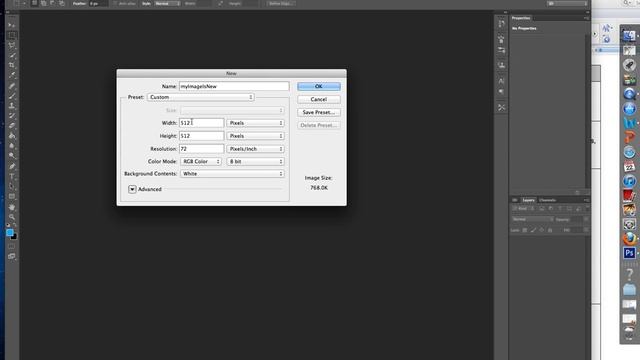Open Photoshop from the Dock
This screenshot has width=640, height=360.
[629, 253]
